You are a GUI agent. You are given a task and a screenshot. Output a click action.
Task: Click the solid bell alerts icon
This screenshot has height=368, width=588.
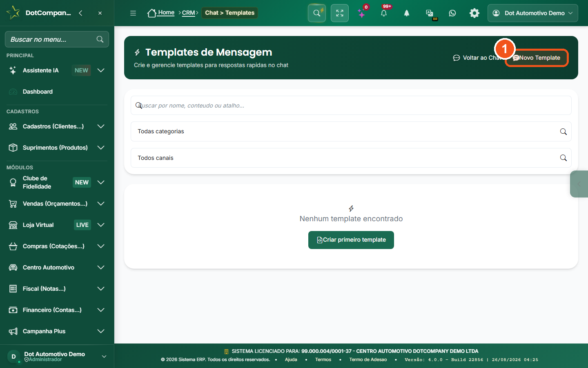[x=407, y=13]
